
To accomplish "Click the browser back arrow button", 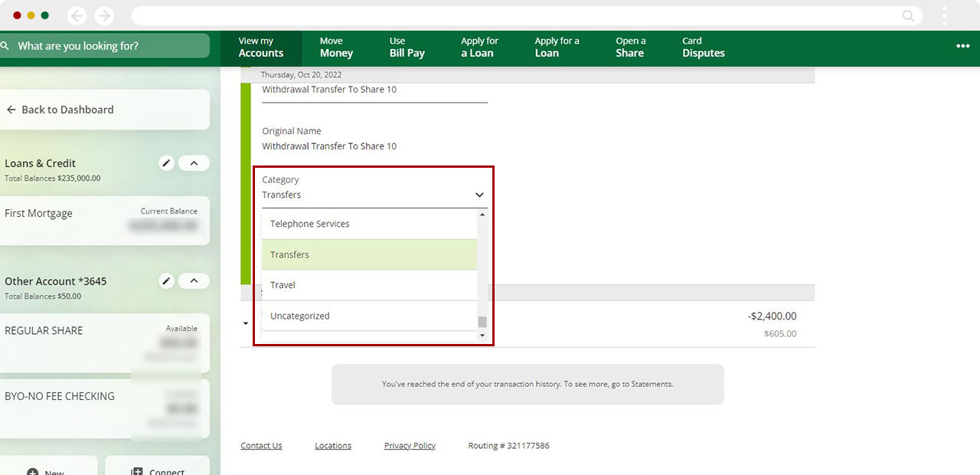I will (x=77, y=15).
